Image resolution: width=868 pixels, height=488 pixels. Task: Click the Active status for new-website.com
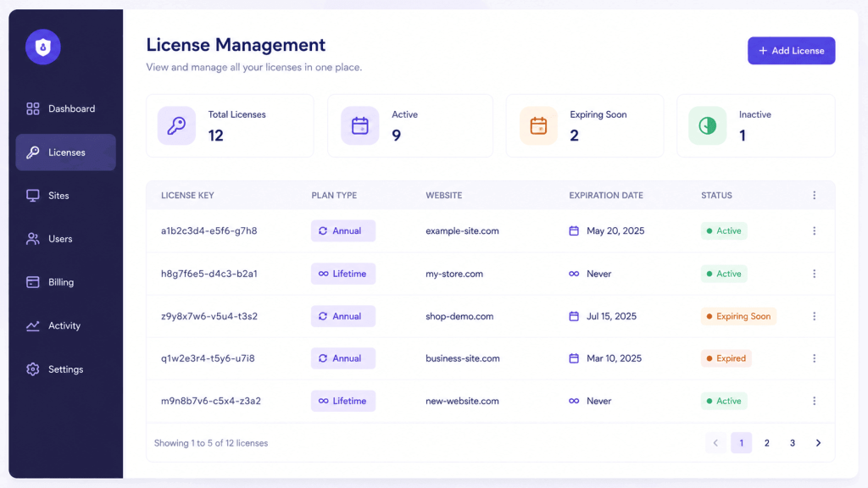point(724,401)
